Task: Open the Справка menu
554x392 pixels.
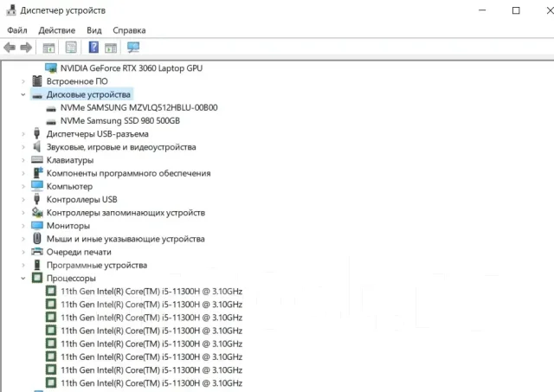Action: pos(129,30)
